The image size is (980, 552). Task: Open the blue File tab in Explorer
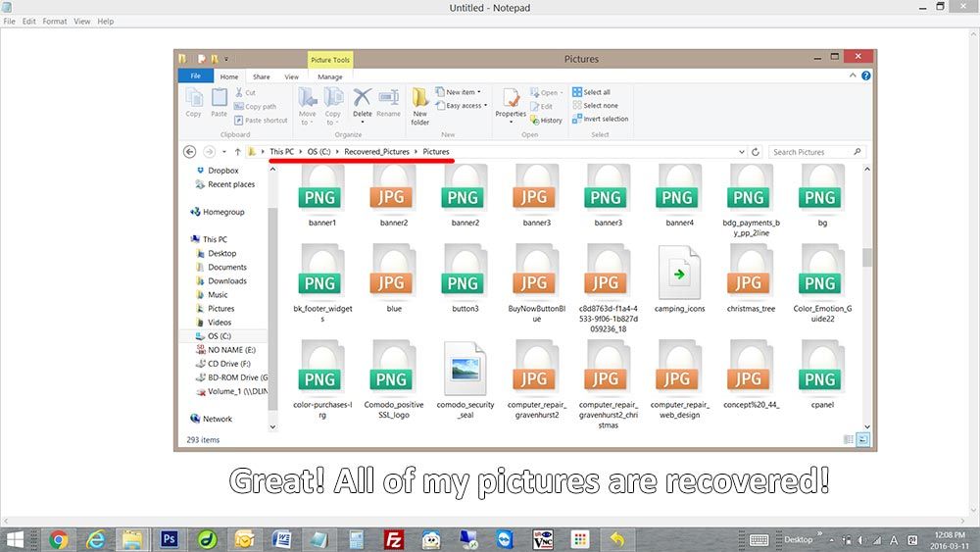(196, 75)
